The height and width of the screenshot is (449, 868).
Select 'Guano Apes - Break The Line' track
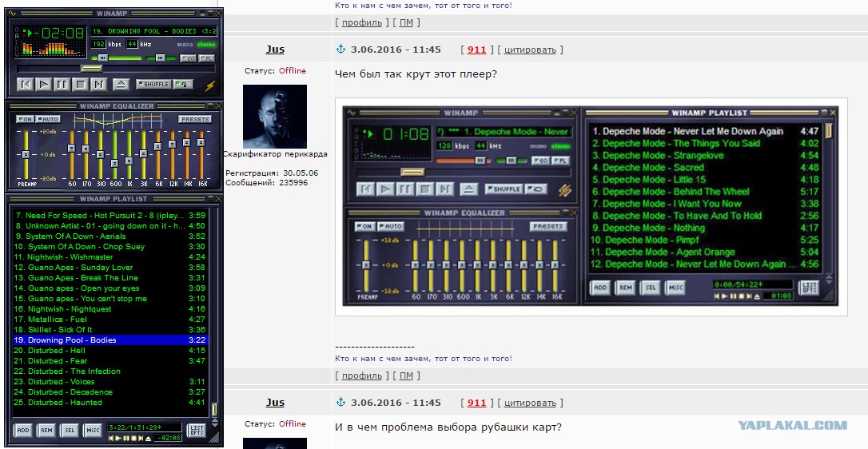[110, 278]
